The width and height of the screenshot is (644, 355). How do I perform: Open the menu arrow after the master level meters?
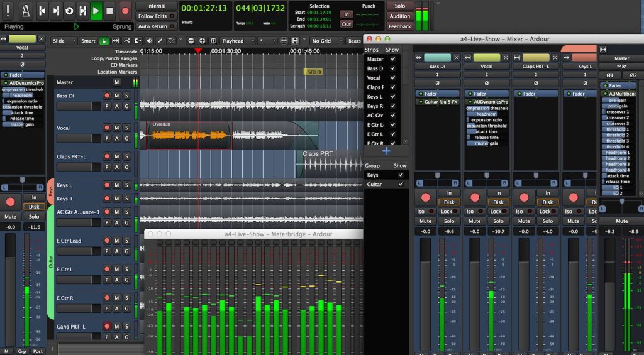pos(438,3)
